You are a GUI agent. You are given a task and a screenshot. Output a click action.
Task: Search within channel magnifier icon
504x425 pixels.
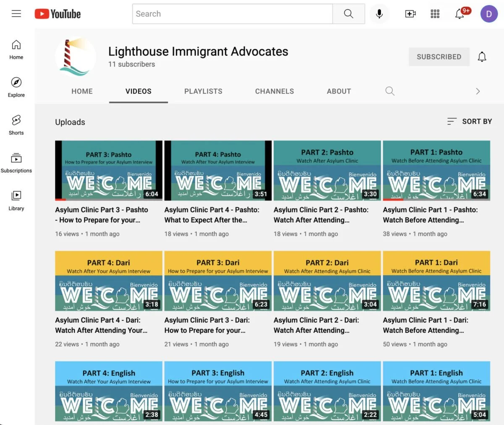click(x=390, y=91)
